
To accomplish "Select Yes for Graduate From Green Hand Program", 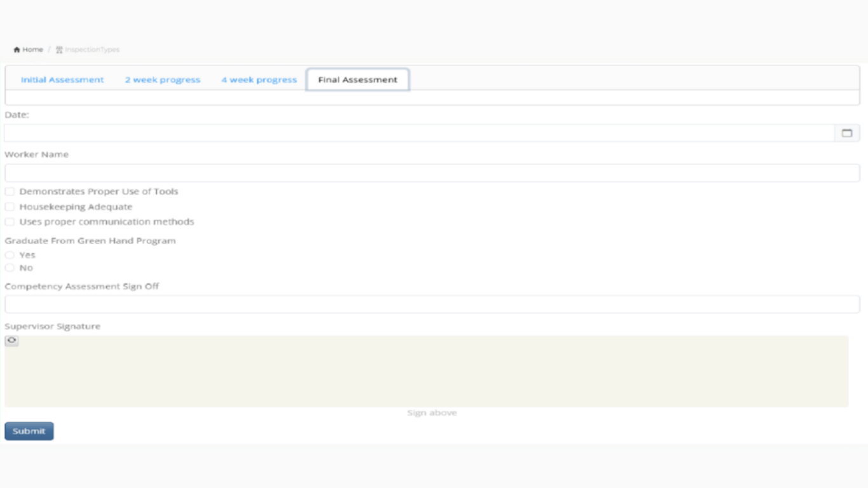I will point(10,255).
